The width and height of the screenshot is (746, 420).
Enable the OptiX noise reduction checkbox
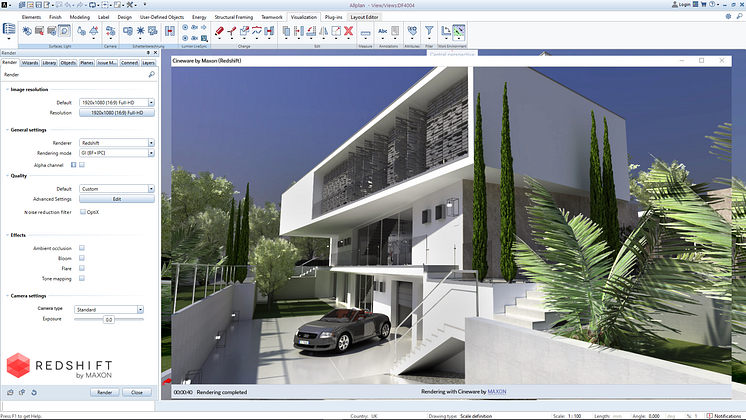[x=83, y=212]
